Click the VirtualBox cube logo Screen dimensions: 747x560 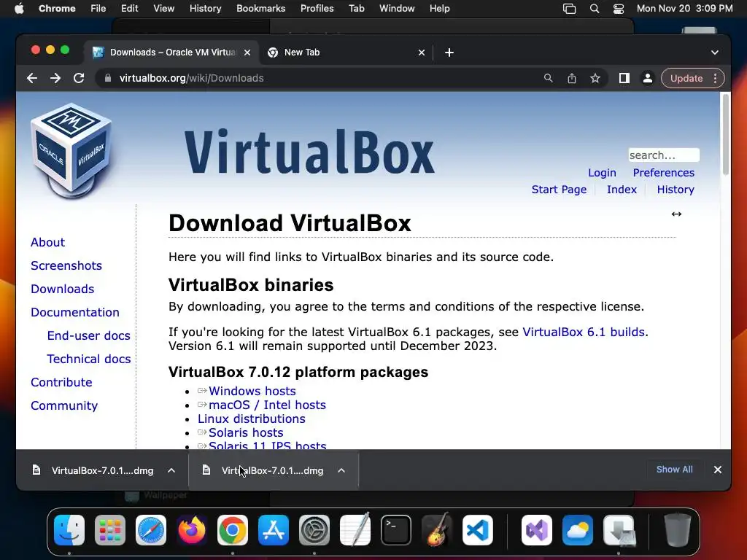71,150
